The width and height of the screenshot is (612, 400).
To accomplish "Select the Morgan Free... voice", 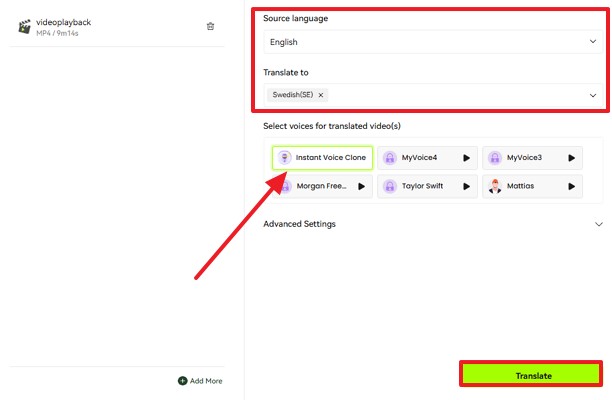I will coord(322,186).
